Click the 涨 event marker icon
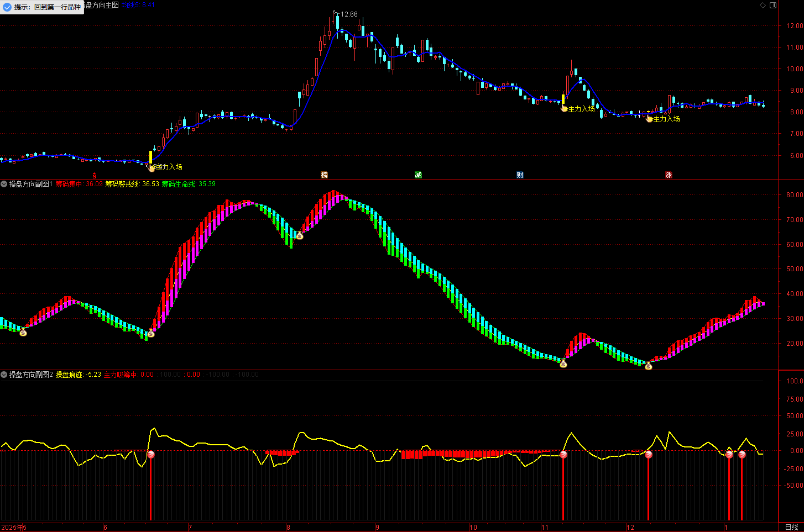804x532 pixels. (669, 175)
